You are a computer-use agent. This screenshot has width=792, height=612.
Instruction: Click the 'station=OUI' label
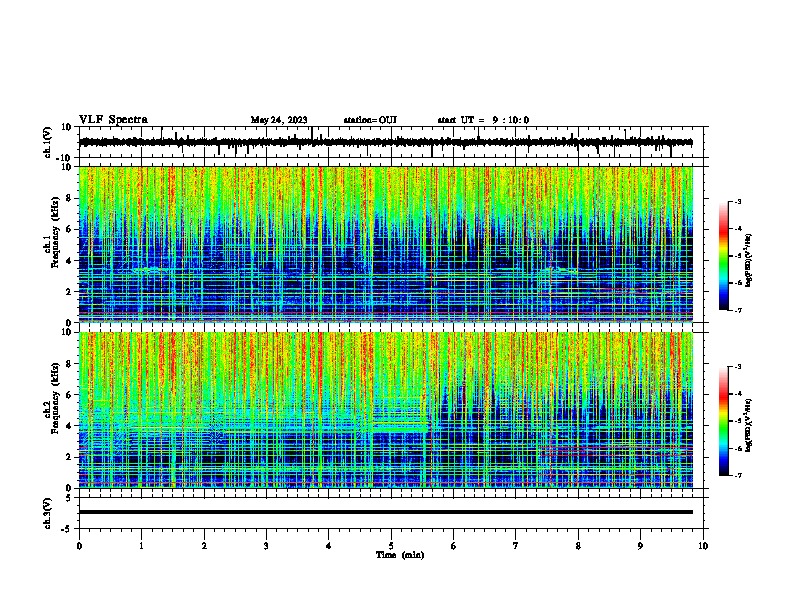point(370,120)
